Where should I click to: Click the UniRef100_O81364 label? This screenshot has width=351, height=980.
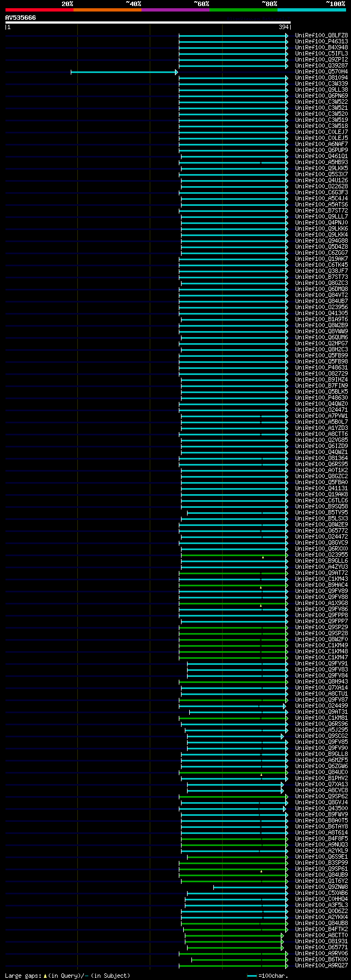point(321,458)
